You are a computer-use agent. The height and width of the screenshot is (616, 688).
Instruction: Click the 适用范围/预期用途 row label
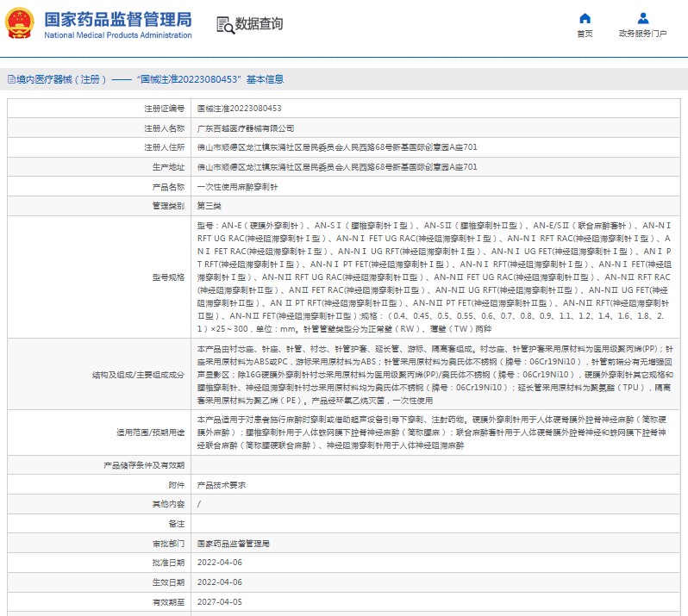point(151,432)
